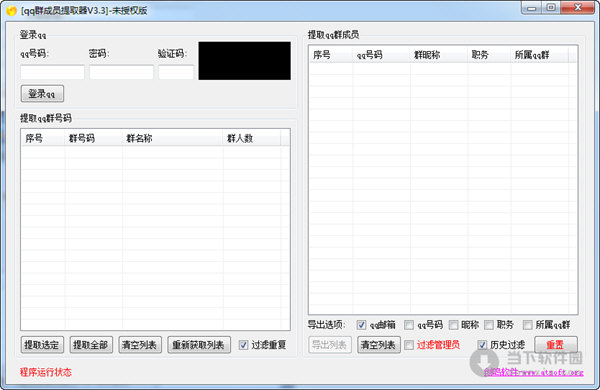Click 清空列表 under the group list
This screenshot has height=390, width=600.
pyautogui.click(x=140, y=345)
